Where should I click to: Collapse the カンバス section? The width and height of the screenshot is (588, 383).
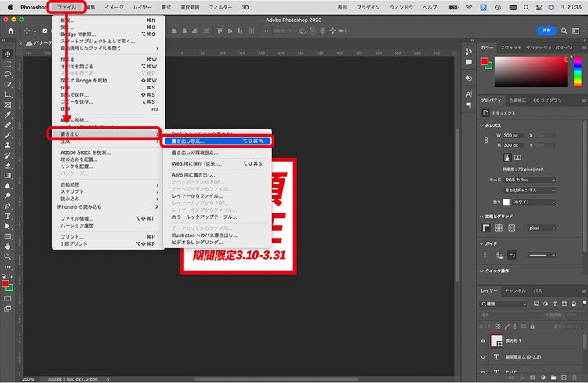click(482, 126)
